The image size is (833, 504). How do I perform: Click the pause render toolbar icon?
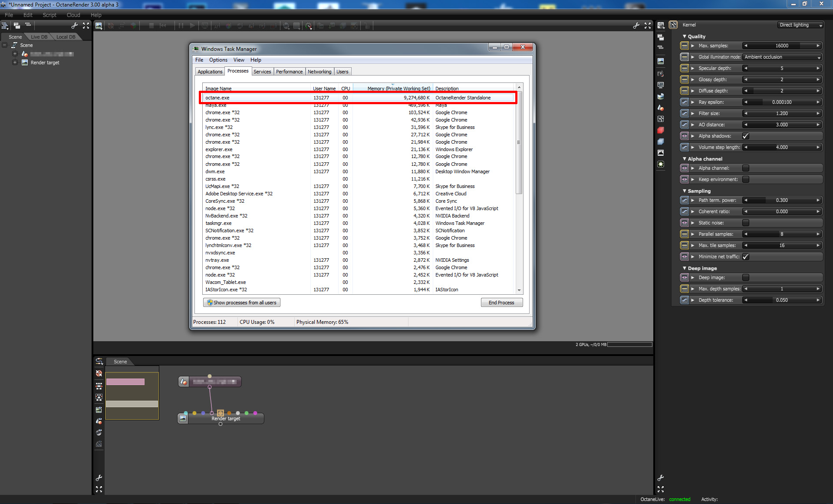click(181, 26)
